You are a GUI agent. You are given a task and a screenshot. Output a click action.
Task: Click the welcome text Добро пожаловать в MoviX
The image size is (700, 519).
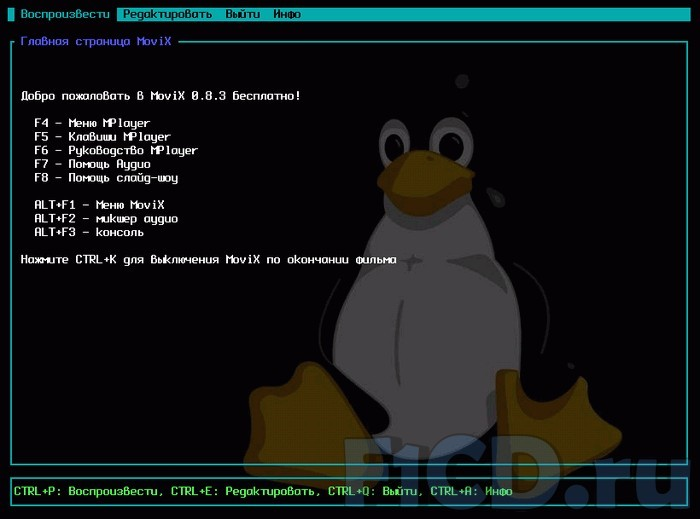(x=161, y=96)
